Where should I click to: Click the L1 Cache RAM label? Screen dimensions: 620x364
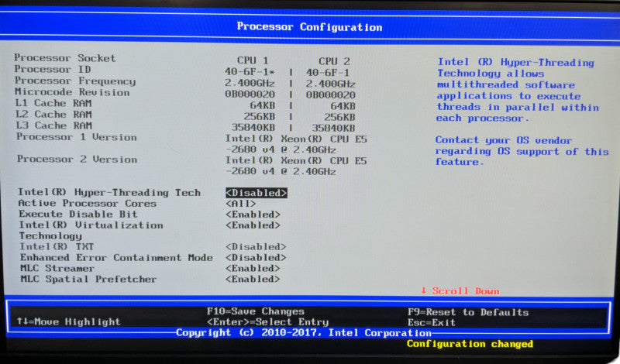[x=53, y=103]
